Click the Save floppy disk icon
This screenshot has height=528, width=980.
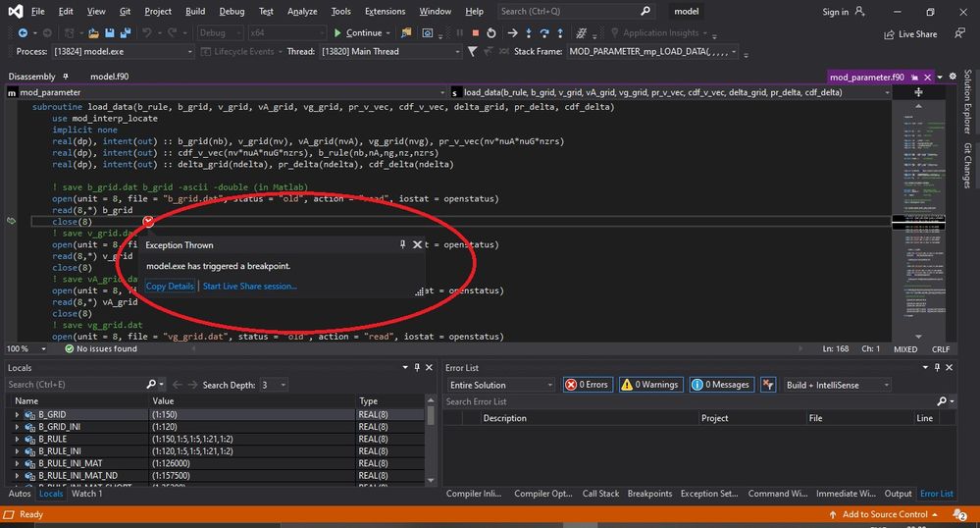coord(109,33)
